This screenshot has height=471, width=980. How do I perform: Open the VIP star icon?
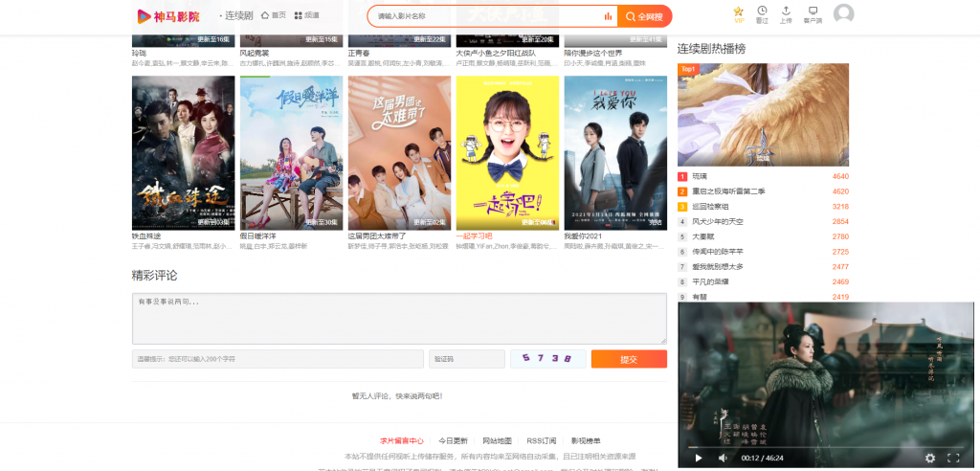point(739,15)
